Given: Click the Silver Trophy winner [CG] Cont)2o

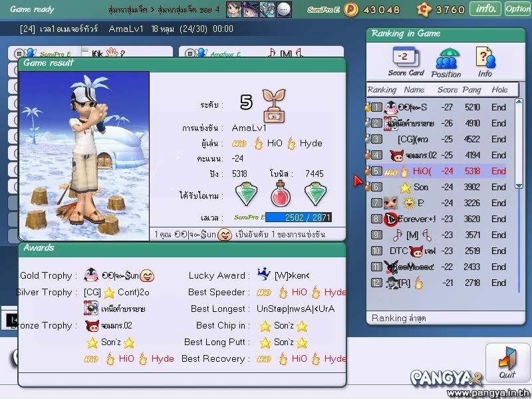Looking at the screenshot, I should 116,292.
